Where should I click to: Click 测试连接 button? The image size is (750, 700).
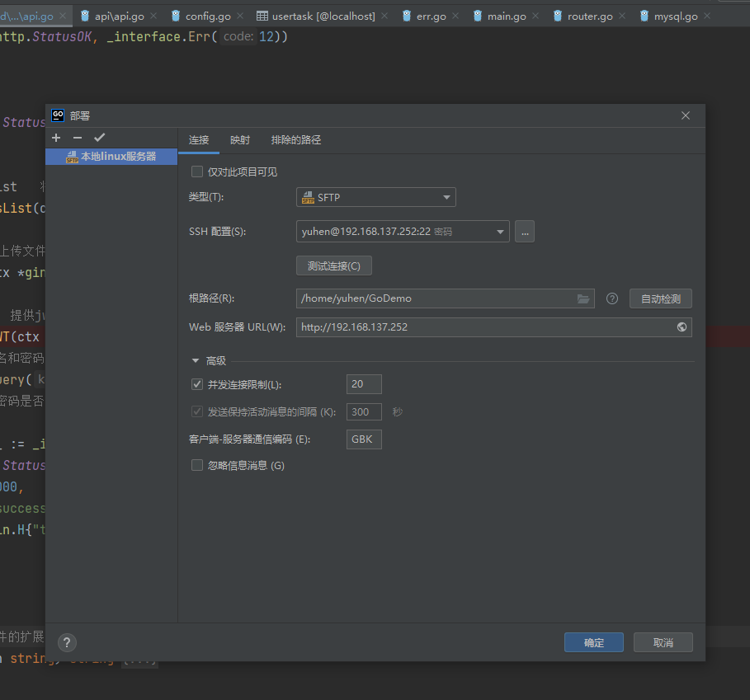334,266
